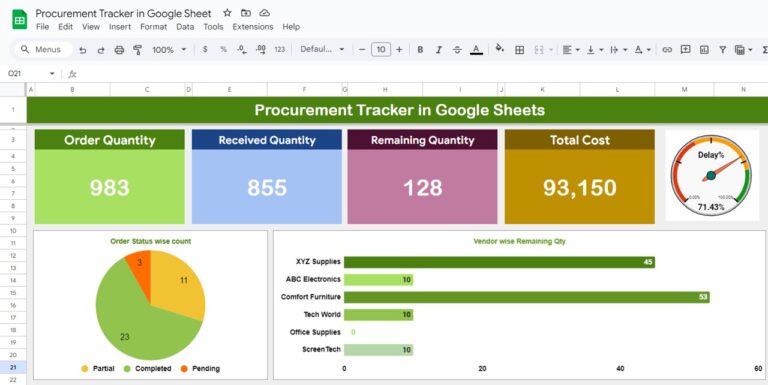Screen dimensions: 768x385
Task: Open the Format menu
Action: coord(153,27)
